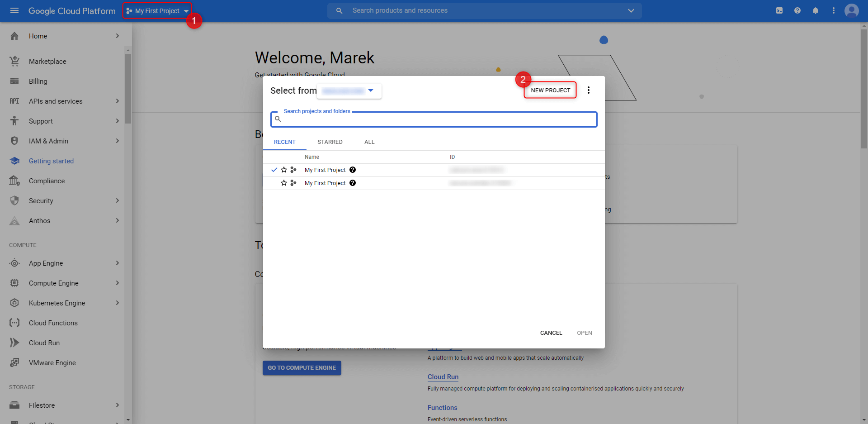Switch to the RECENT tab

(285, 142)
